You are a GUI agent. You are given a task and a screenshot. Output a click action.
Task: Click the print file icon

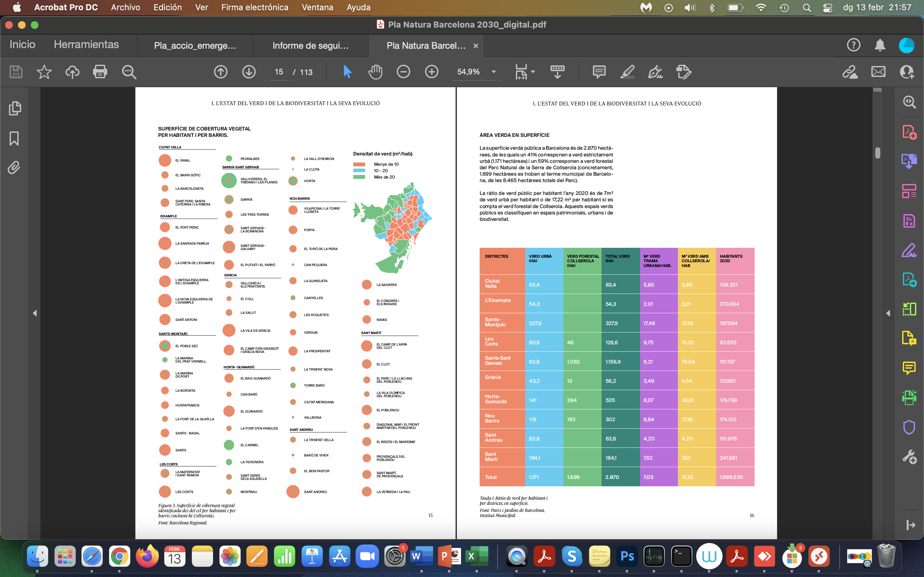click(x=100, y=72)
